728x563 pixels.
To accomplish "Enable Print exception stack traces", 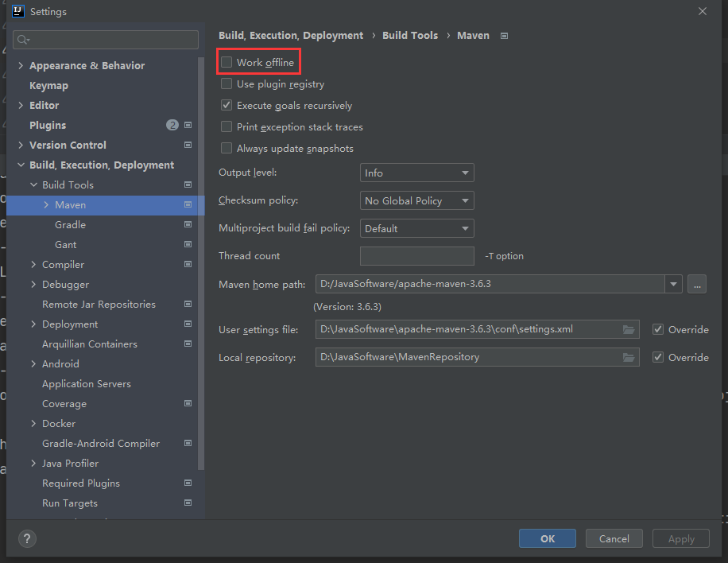I will click(227, 126).
